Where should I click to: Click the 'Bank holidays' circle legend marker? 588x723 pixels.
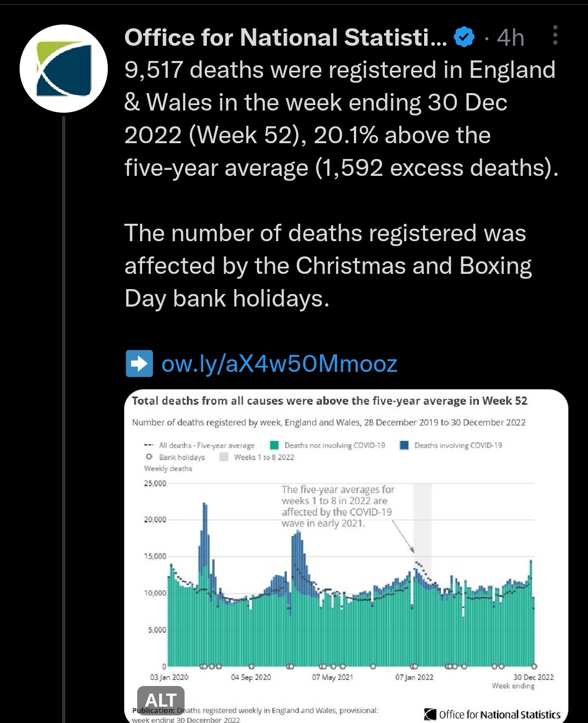(149, 457)
